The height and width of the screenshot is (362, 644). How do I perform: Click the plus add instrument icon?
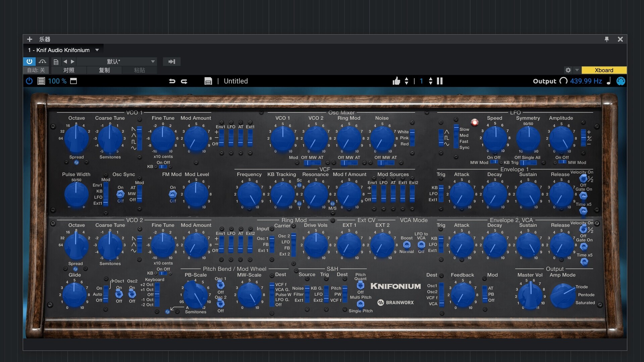point(30,39)
